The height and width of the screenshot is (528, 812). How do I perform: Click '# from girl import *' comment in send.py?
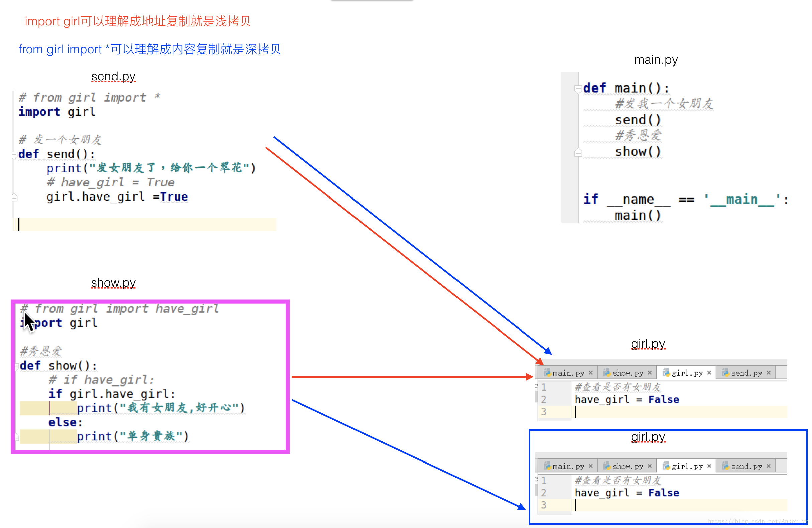pyautogui.click(x=89, y=98)
